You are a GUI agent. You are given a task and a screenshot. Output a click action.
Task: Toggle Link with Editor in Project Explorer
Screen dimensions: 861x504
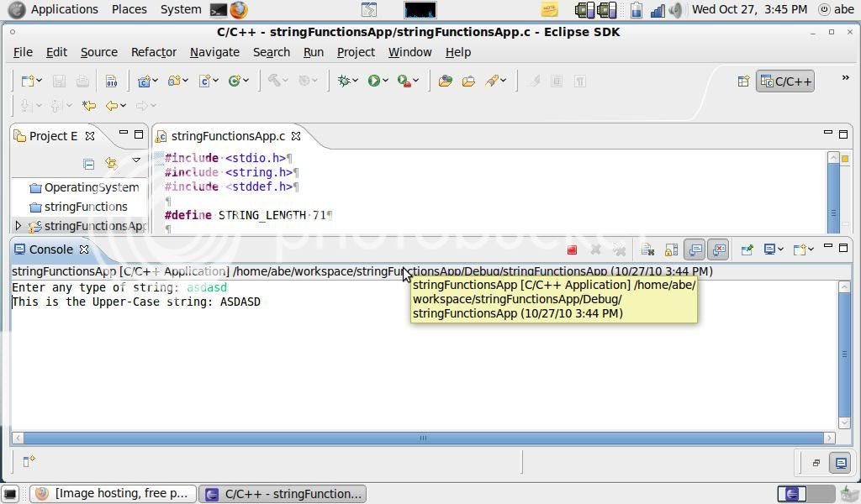pos(111,163)
